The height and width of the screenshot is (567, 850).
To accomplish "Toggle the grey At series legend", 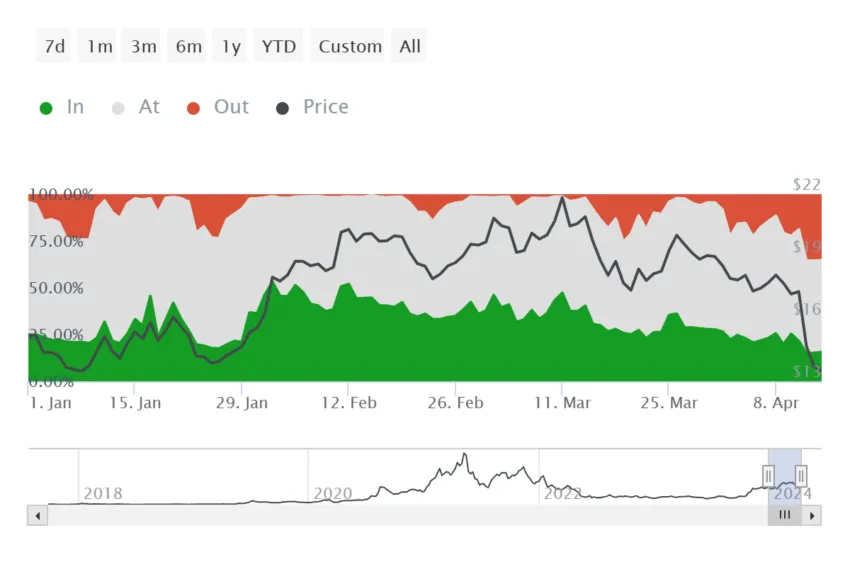I will (136, 107).
